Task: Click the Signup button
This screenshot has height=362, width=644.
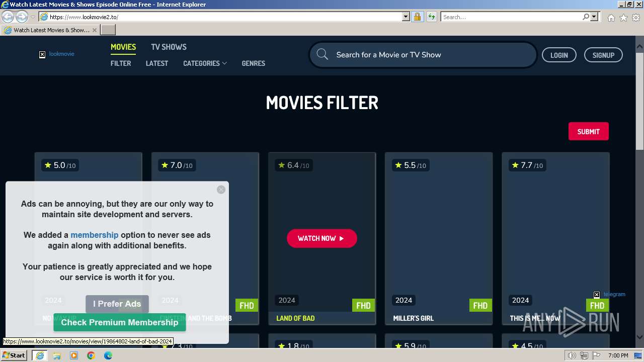Action: coord(603,55)
